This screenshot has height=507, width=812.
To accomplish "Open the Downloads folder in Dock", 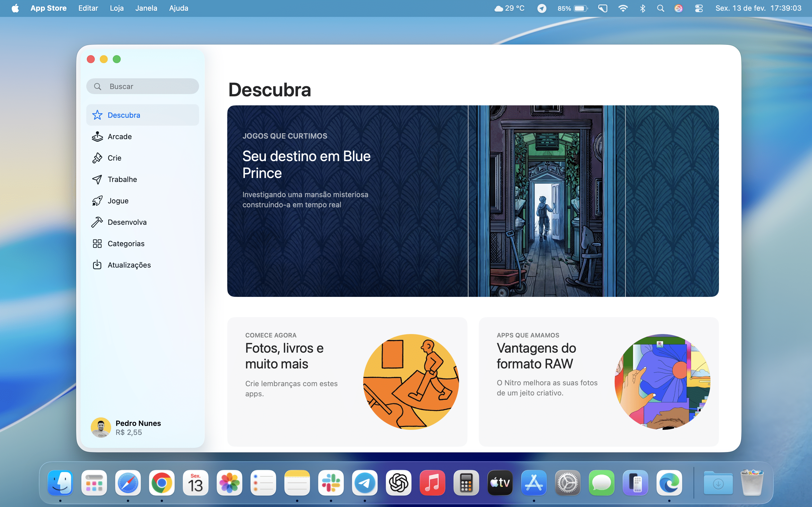I will [x=718, y=483].
